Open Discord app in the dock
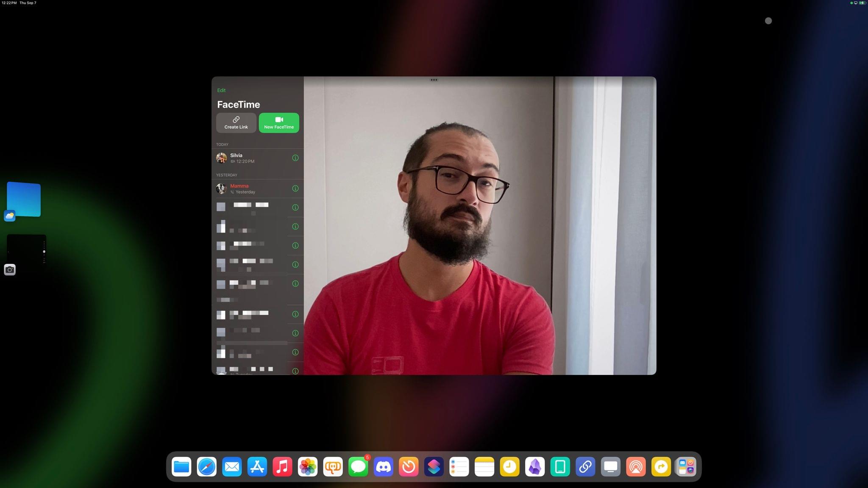 383,466
